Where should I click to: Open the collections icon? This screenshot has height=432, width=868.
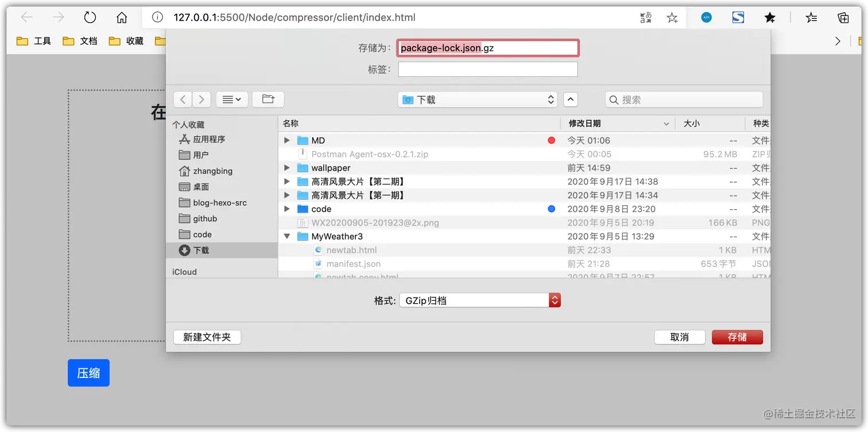tap(843, 18)
